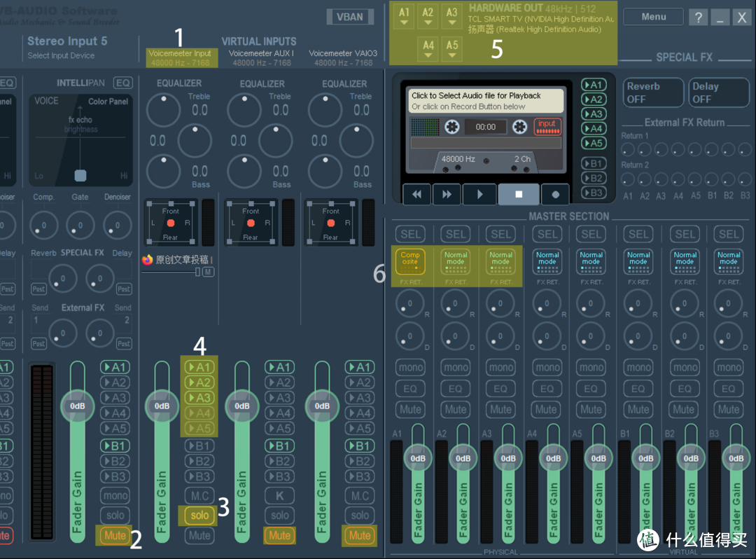Toggle Normal mode button on bus A2

click(x=456, y=261)
